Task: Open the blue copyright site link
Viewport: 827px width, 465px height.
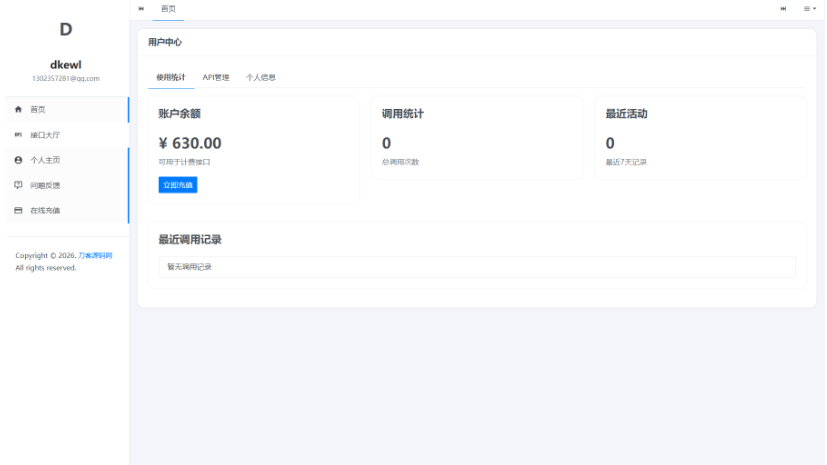Action: click(95, 256)
